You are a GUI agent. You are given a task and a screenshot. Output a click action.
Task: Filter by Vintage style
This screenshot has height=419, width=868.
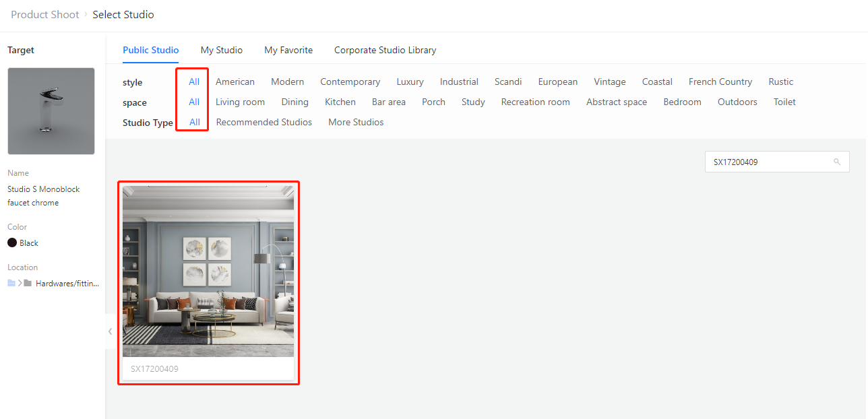(610, 82)
